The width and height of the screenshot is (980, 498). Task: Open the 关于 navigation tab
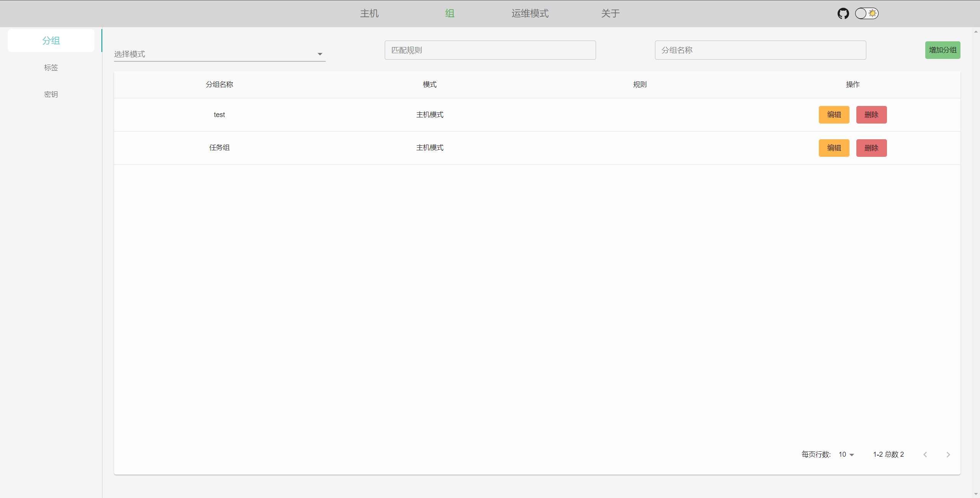(610, 13)
